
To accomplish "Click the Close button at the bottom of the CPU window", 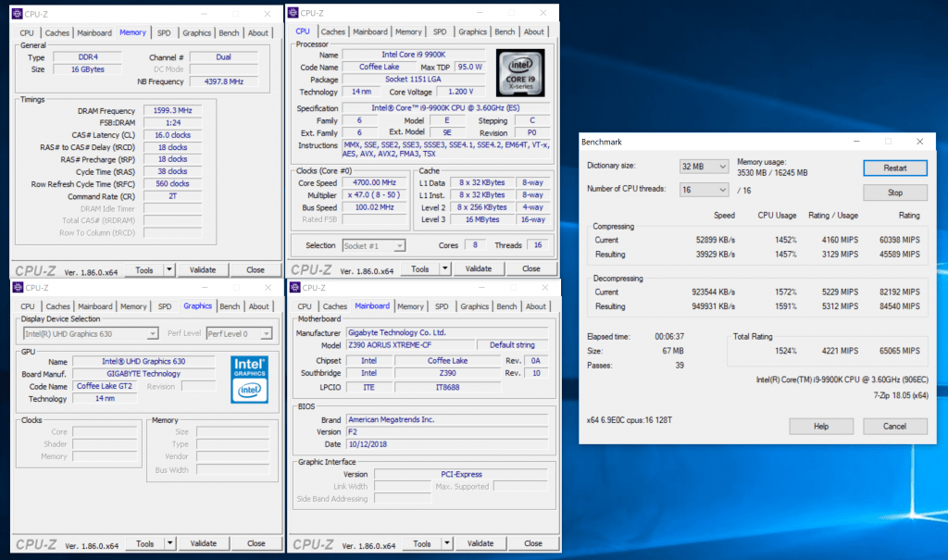I will (x=530, y=268).
